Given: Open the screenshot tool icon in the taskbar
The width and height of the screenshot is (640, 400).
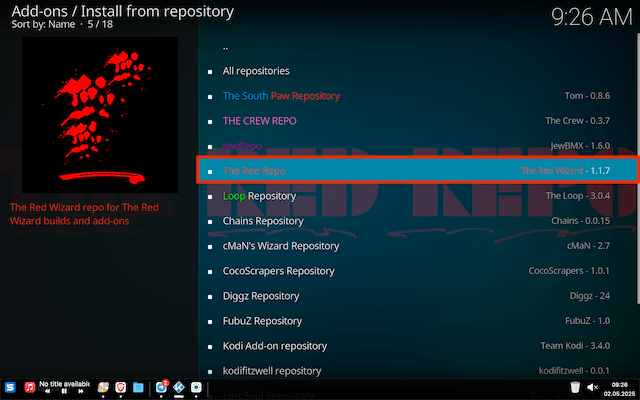Looking at the screenshot, I should coord(196,387).
